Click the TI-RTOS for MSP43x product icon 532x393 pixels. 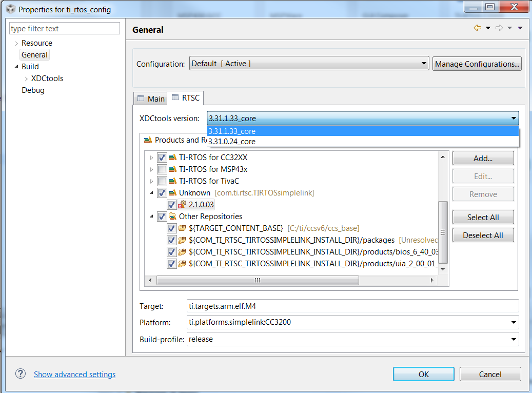tap(173, 169)
